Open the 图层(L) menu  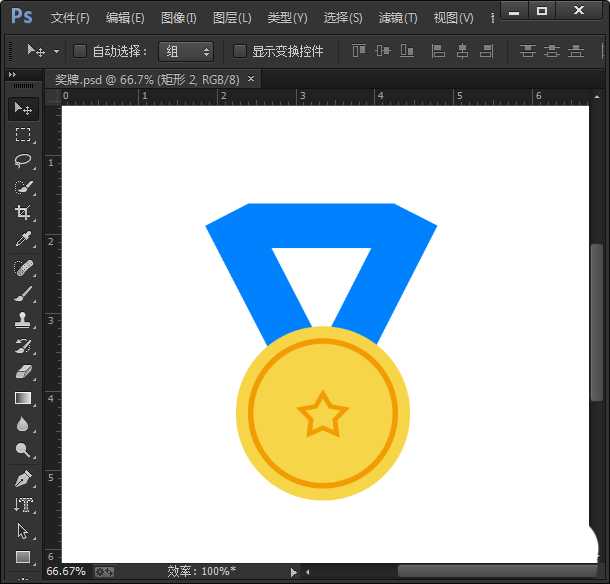(232, 18)
